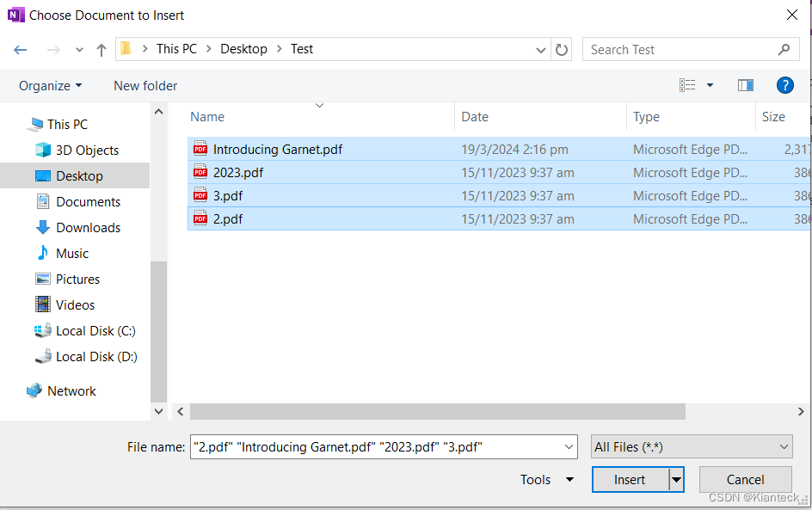Click the up one folder arrow icon
Screen dimensions: 812x510
click(101, 49)
